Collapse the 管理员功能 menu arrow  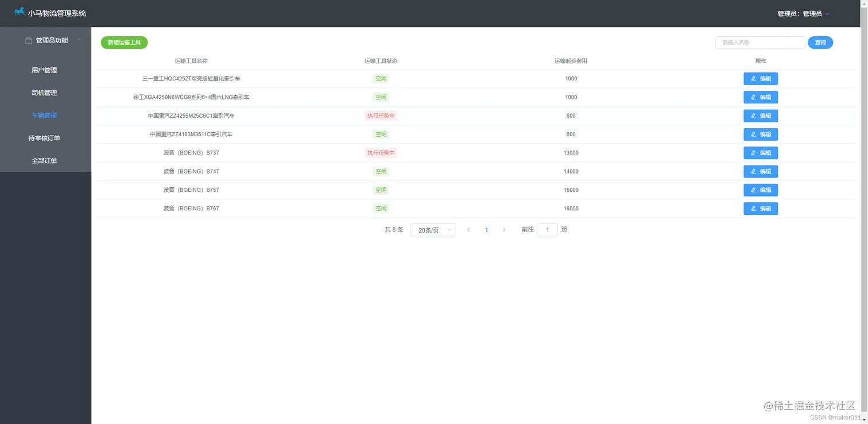[x=79, y=40]
